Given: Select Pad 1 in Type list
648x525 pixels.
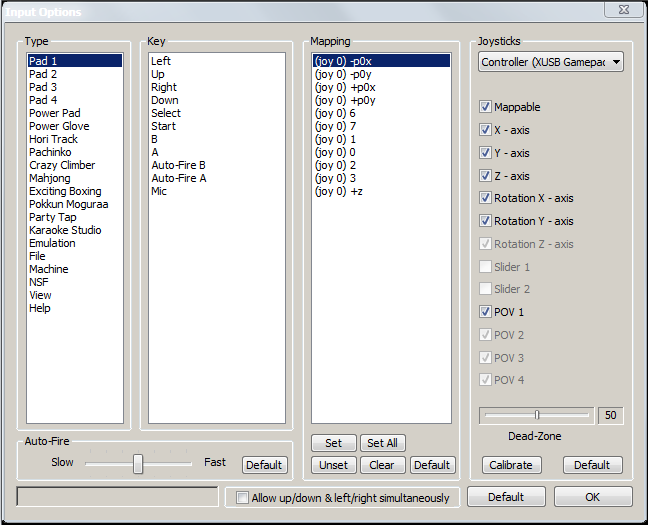Looking at the screenshot, I should (75, 61).
